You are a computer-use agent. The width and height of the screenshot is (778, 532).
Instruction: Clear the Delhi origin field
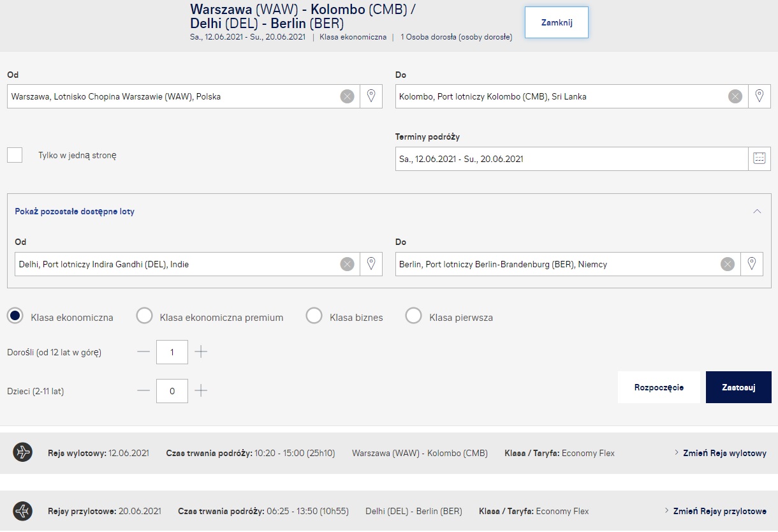coord(347,264)
